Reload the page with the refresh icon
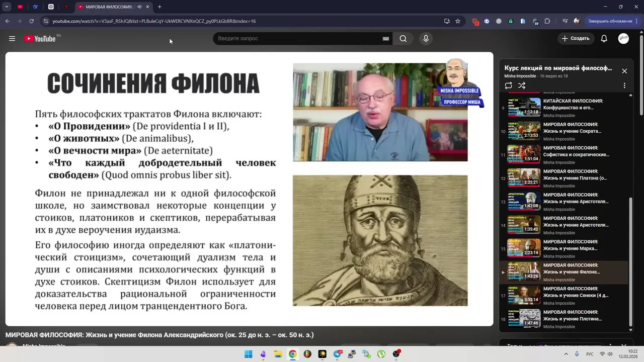644x362 pixels. coord(31,21)
